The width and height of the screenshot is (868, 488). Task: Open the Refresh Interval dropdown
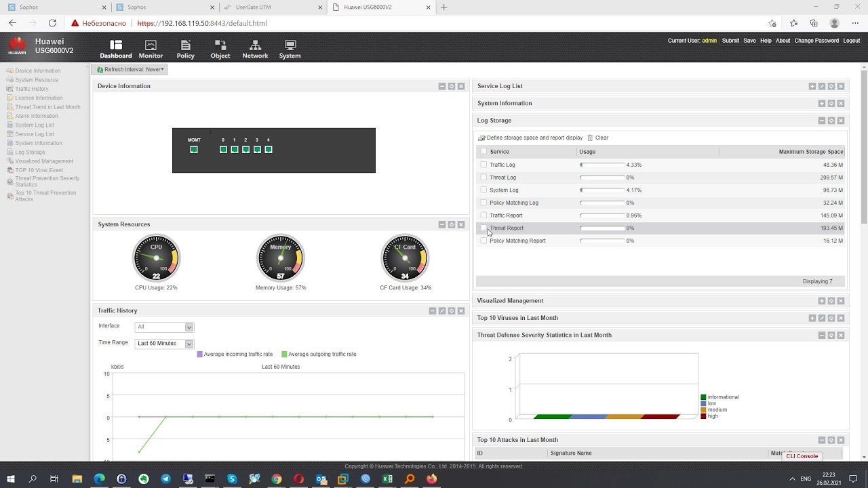tap(130, 69)
